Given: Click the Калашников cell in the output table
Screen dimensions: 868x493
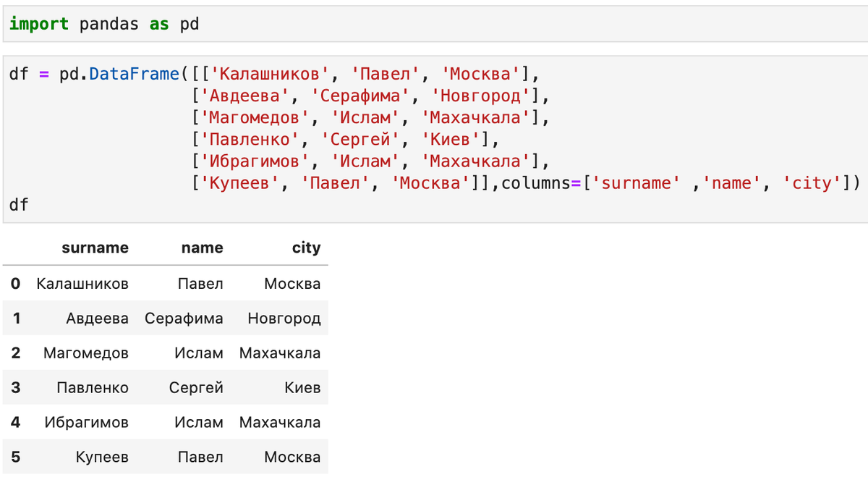Looking at the screenshot, I should tap(82, 284).
